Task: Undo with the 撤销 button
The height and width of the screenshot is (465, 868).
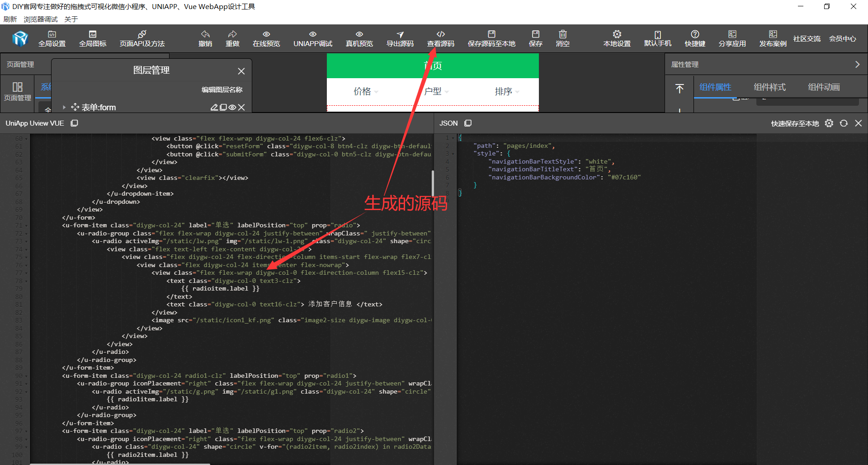Action: point(205,39)
